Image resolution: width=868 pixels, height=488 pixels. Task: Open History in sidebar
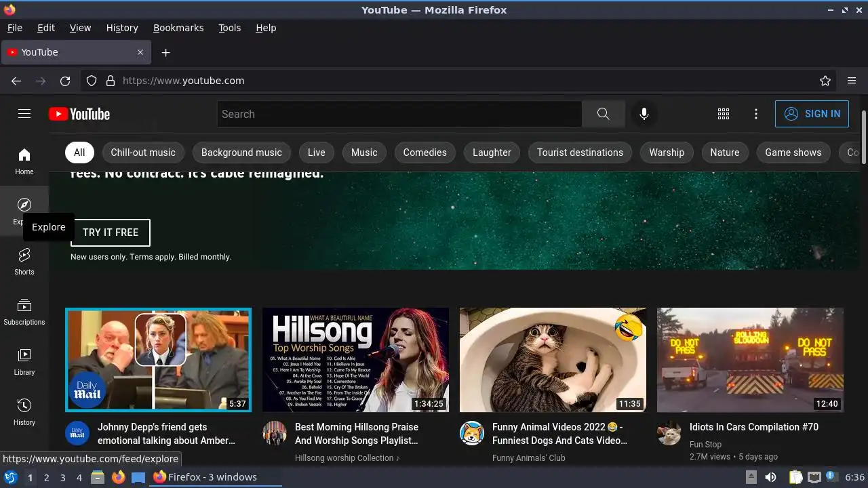click(x=24, y=412)
